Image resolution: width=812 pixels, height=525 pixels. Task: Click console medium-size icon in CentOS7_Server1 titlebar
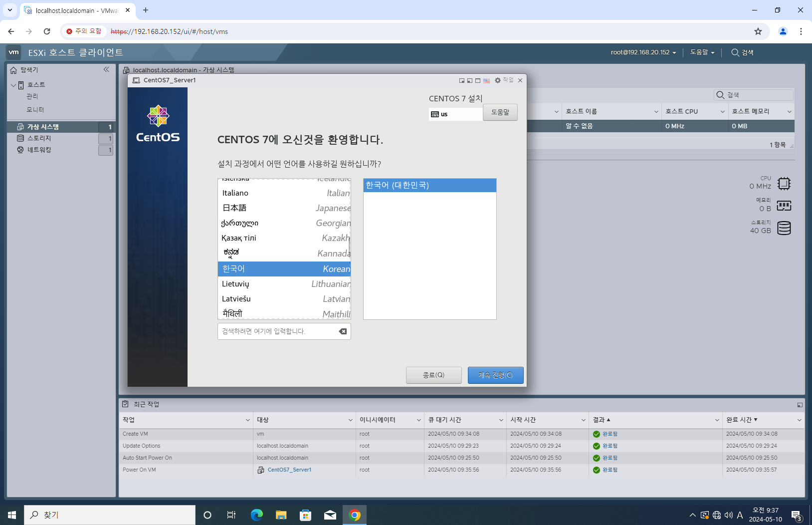coord(470,80)
